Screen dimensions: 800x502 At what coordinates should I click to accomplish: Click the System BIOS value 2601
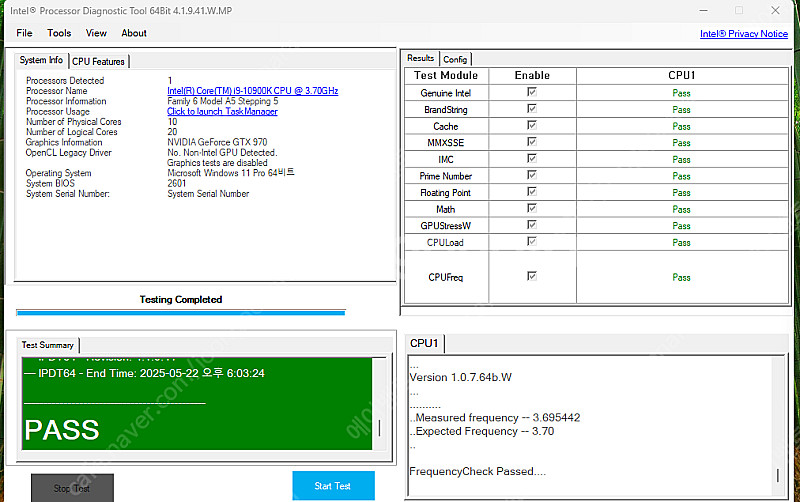click(177, 183)
